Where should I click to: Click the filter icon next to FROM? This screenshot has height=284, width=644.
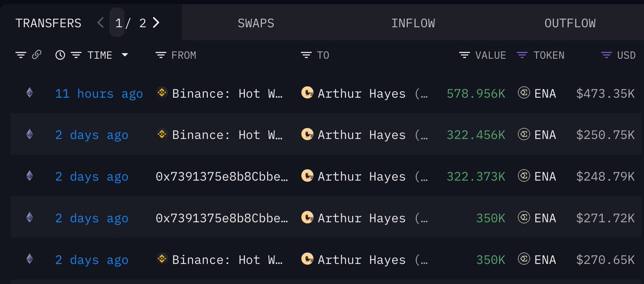click(x=161, y=55)
